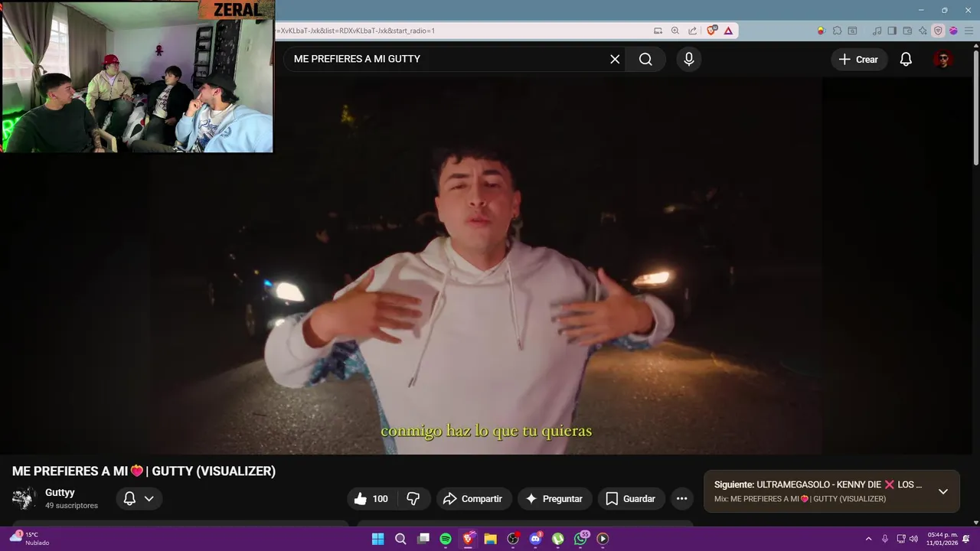Install app icon in address bar
Image resolution: width=980 pixels, height=551 pixels.
[x=658, y=31]
